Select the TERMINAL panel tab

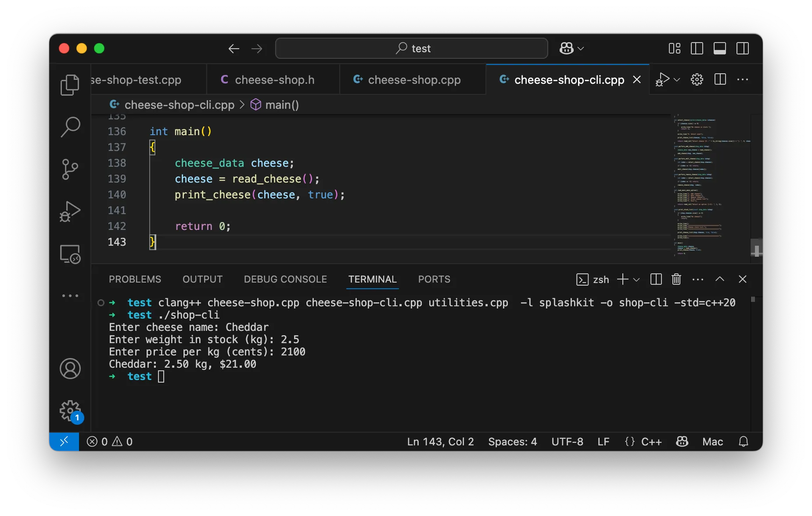coord(372,279)
